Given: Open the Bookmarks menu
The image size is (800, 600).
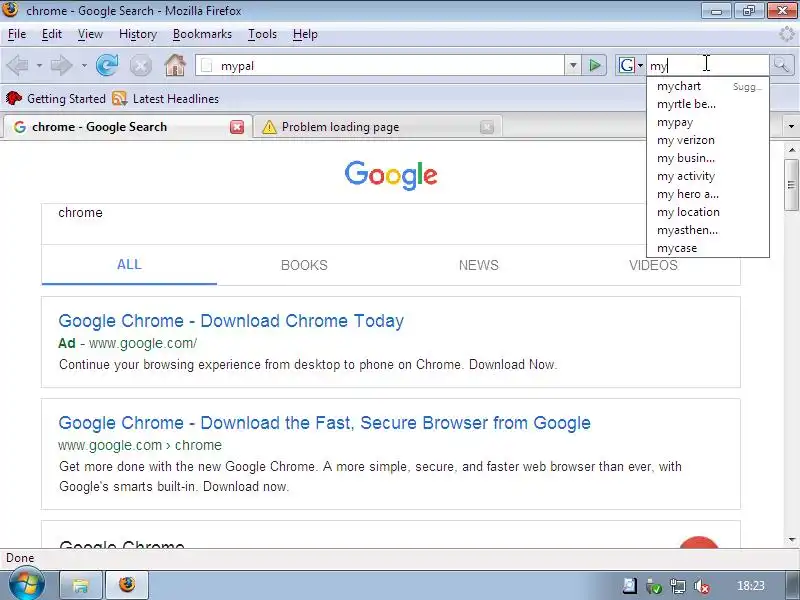Looking at the screenshot, I should tap(202, 34).
